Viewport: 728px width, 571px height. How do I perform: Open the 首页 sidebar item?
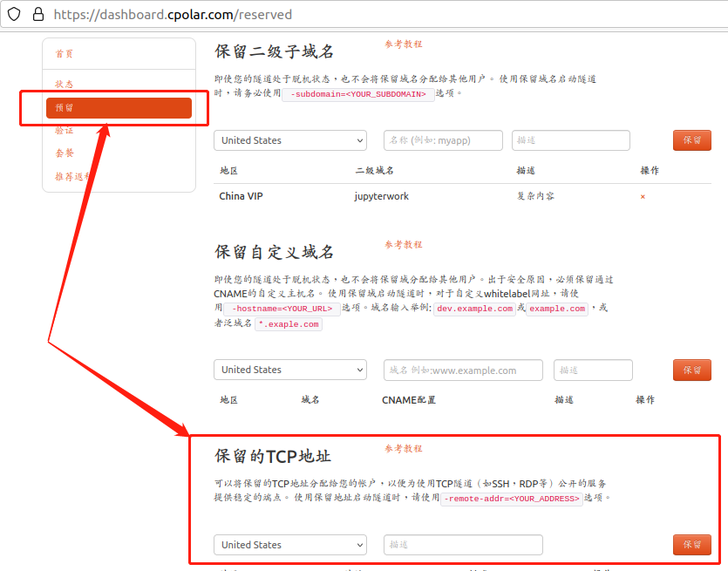[65, 54]
